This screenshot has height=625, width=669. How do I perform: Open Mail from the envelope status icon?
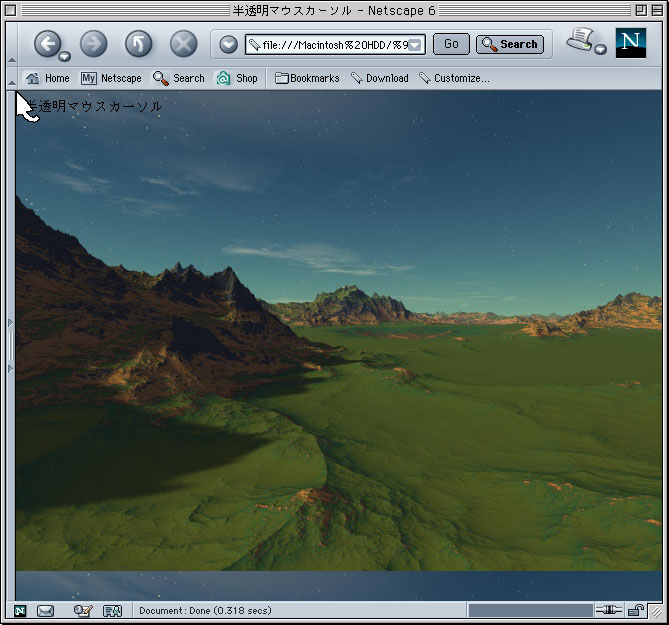(x=45, y=611)
